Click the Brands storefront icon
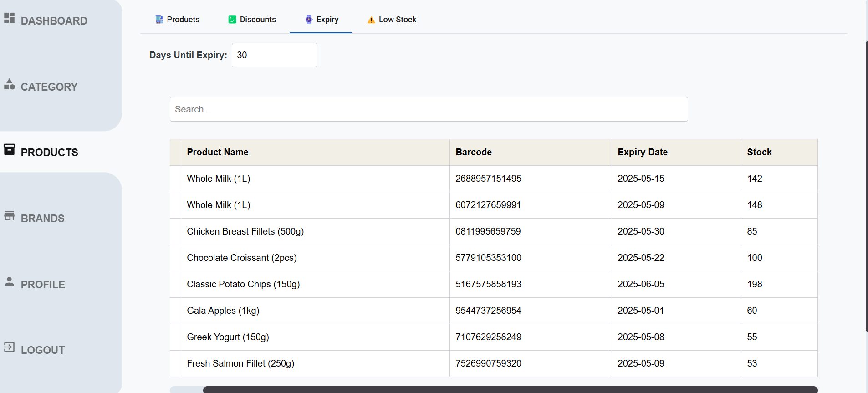 pyautogui.click(x=9, y=215)
